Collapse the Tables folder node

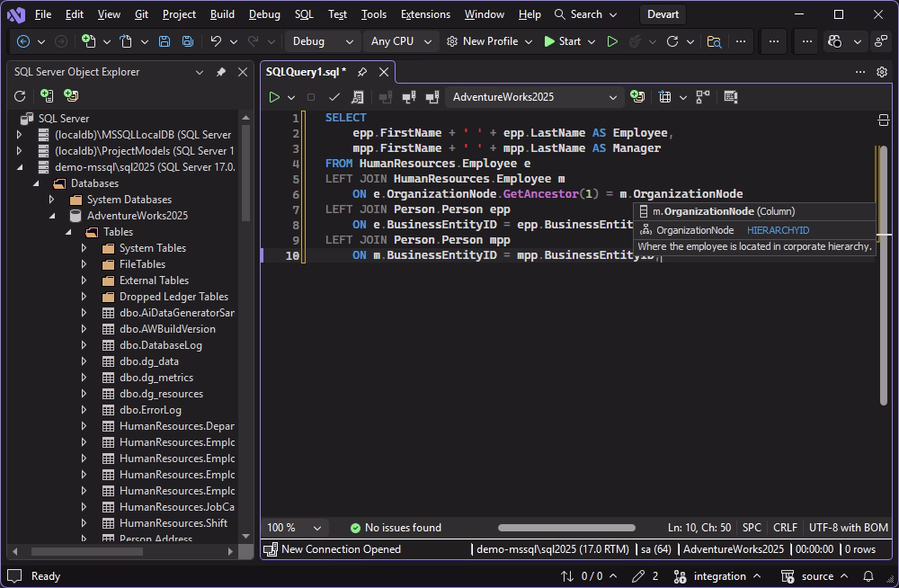pyautogui.click(x=68, y=232)
